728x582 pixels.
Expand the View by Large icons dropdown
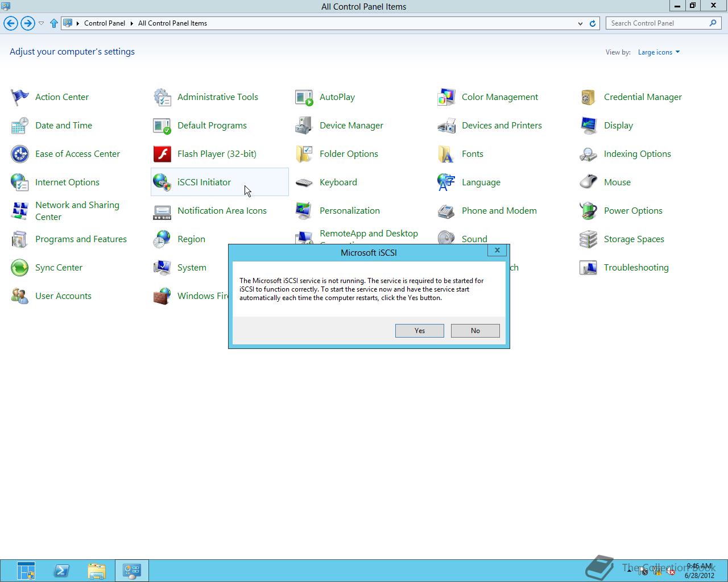pos(659,52)
